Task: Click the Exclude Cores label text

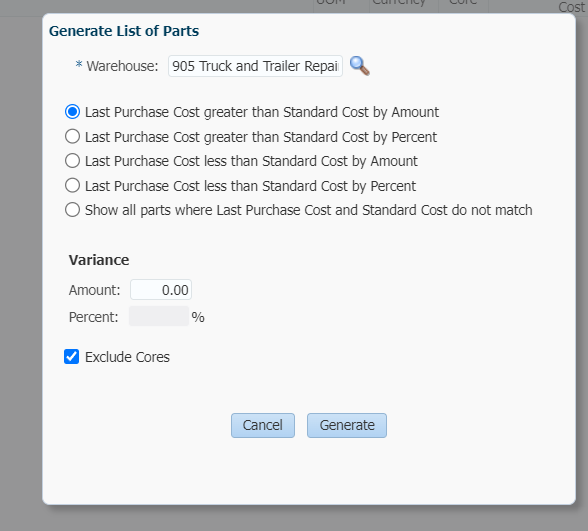Action: (x=128, y=357)
